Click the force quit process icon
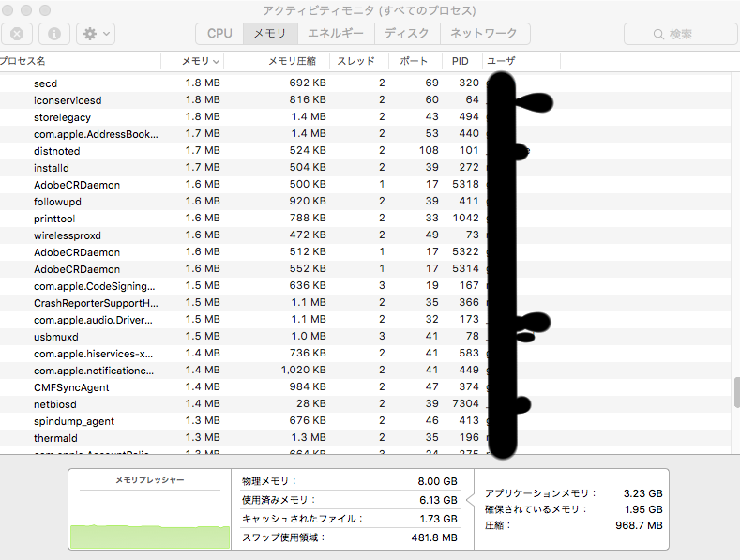The image size is (740, 560). click(x=18, y=33)
